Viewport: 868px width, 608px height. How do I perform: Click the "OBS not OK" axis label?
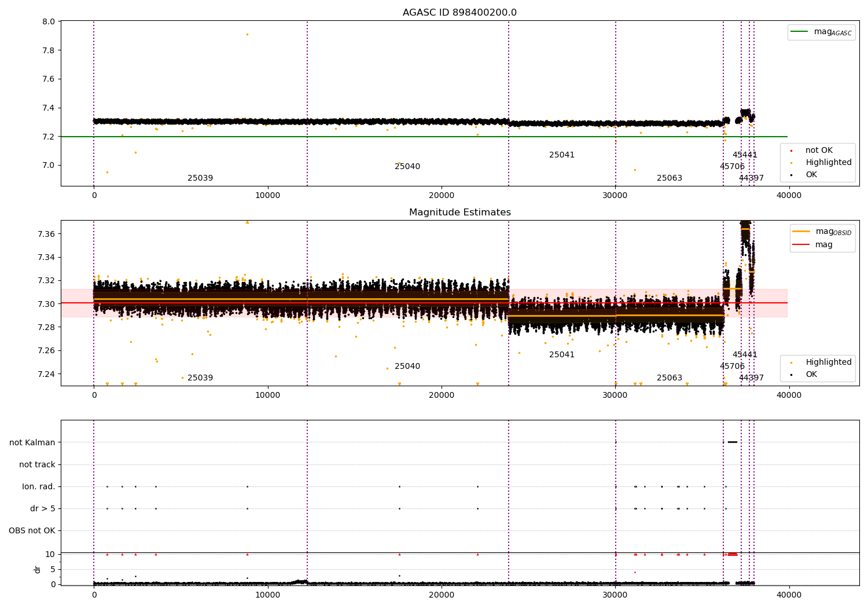32,530
